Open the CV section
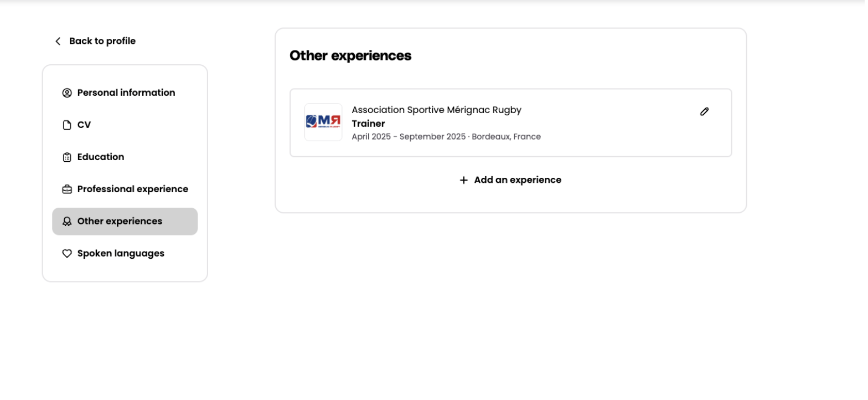 click(x=84, y=125)
